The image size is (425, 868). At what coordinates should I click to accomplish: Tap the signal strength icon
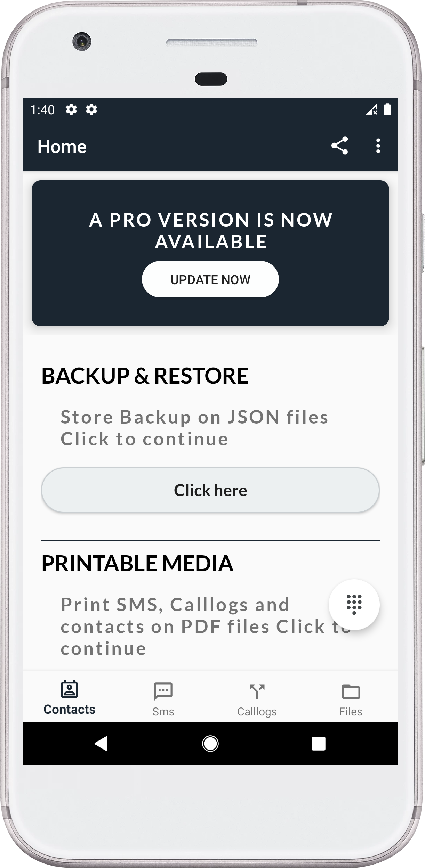pos(372,110)
